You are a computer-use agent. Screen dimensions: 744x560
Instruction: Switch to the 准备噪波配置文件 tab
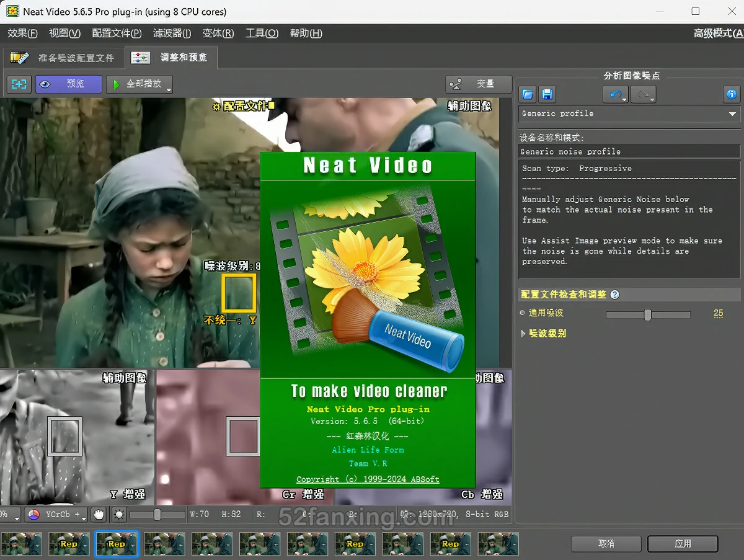coord(63,58)
